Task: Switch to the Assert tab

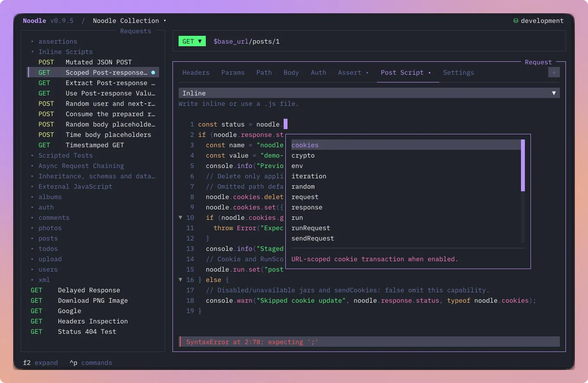Action: 353,73
